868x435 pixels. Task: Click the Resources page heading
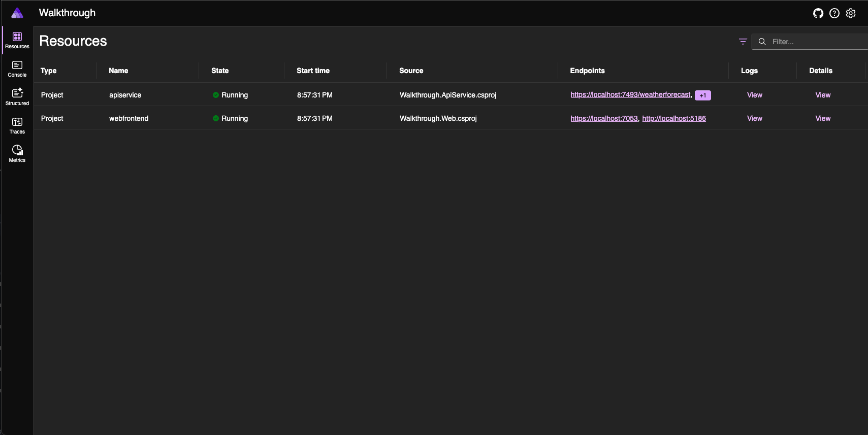click(x=73, y=41)
